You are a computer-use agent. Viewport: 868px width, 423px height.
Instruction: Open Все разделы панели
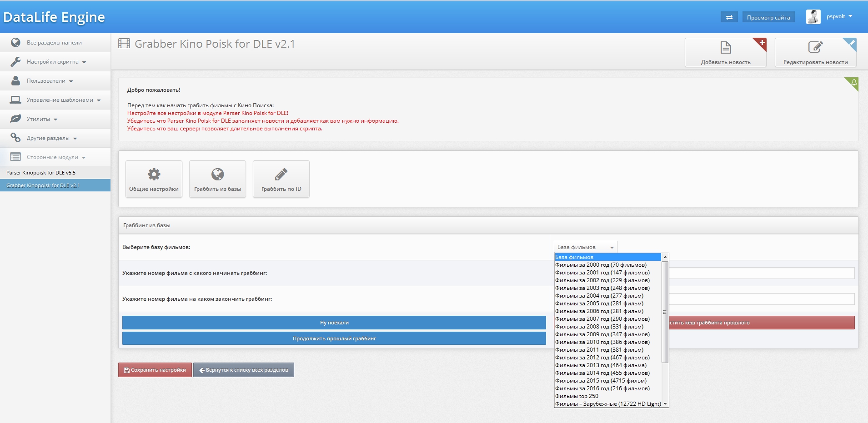[x=55, y=42]
